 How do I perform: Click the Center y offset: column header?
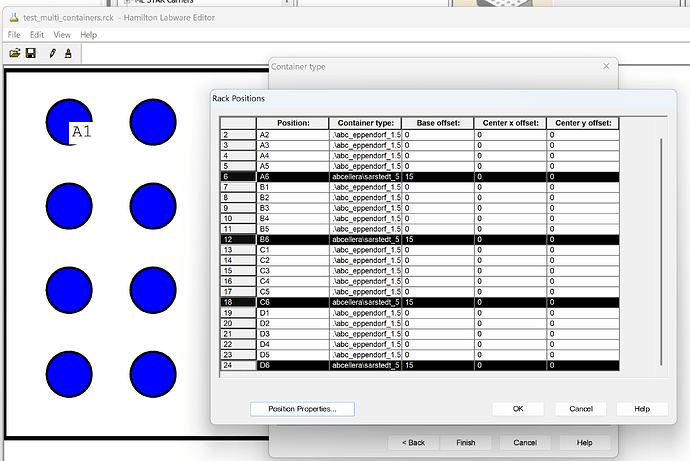tap(583, 123)
